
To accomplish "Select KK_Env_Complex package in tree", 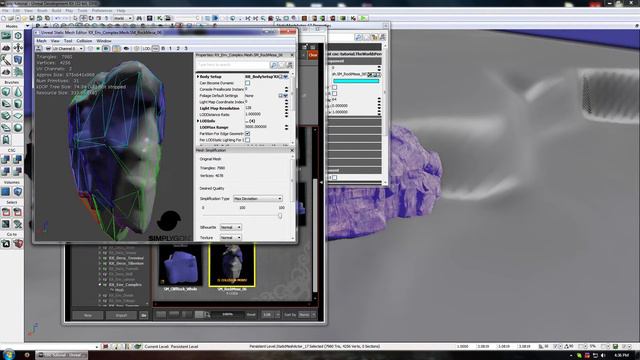I will tap(125, 284).
